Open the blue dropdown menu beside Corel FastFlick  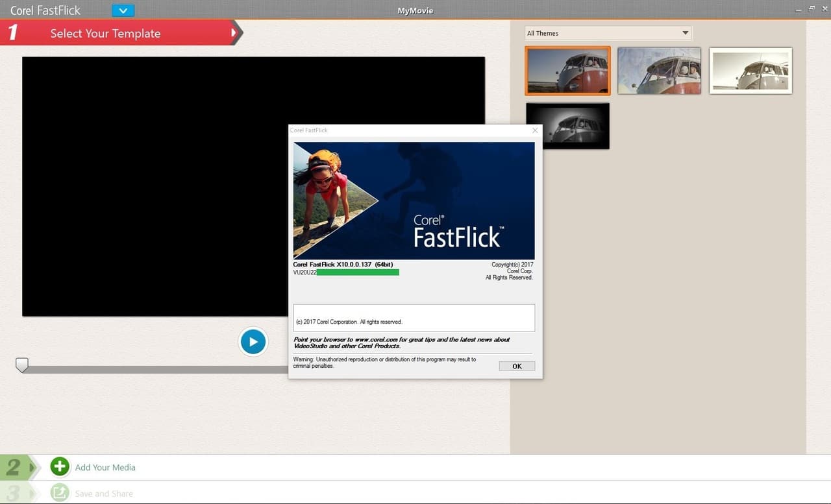point(123,10)
